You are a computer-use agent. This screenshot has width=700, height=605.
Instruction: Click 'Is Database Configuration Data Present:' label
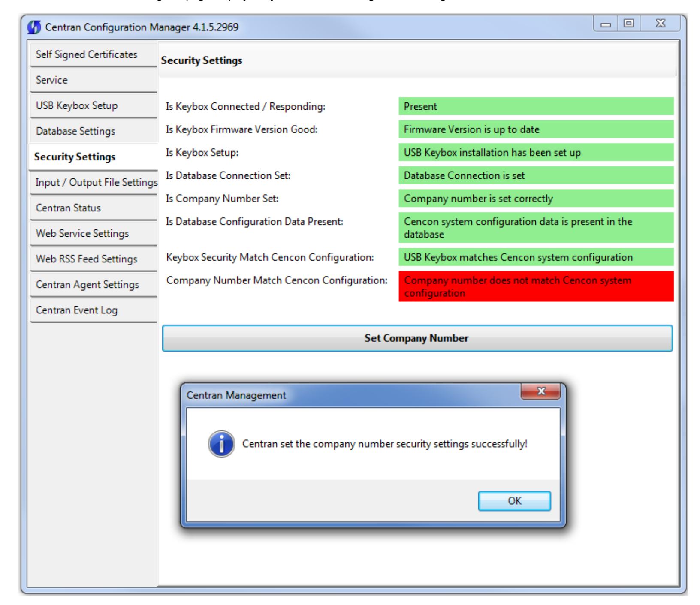tap(255, 222)
